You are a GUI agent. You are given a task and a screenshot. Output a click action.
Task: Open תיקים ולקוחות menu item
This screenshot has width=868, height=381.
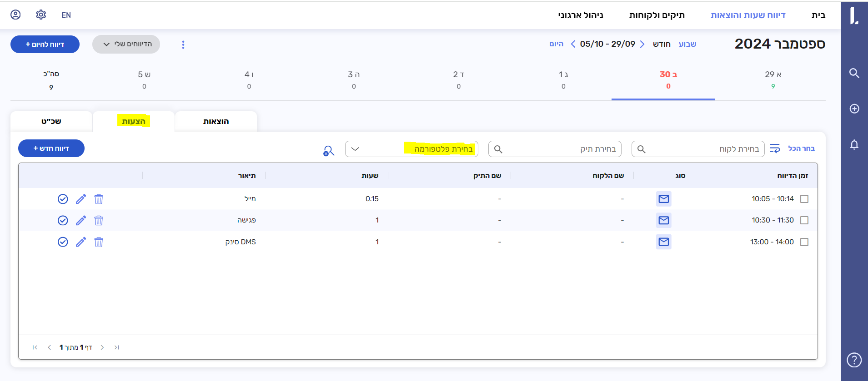coord(657,15)
